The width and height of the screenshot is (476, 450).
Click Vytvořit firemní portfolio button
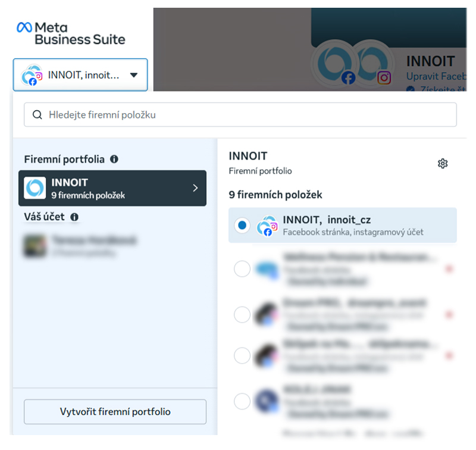115,411
